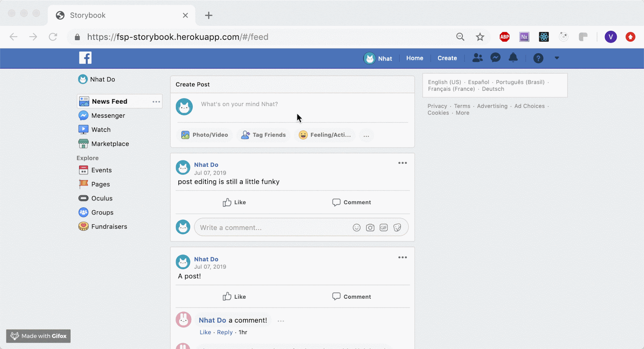Click Reply under a comment!

[225, 332]
